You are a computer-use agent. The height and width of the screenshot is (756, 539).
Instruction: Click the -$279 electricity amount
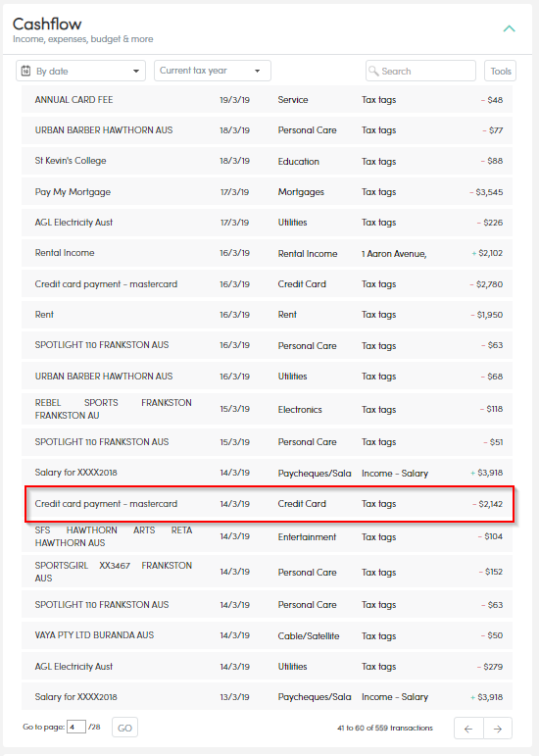490,667
